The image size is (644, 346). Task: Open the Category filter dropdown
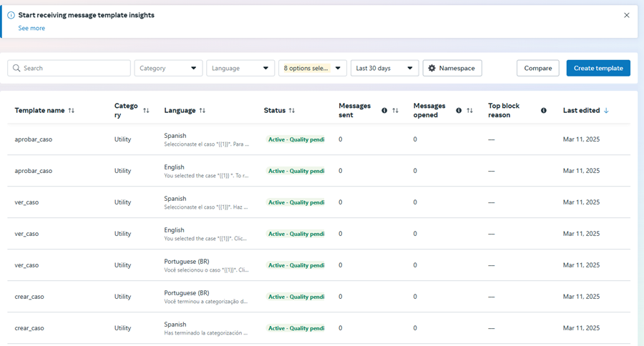168,68
